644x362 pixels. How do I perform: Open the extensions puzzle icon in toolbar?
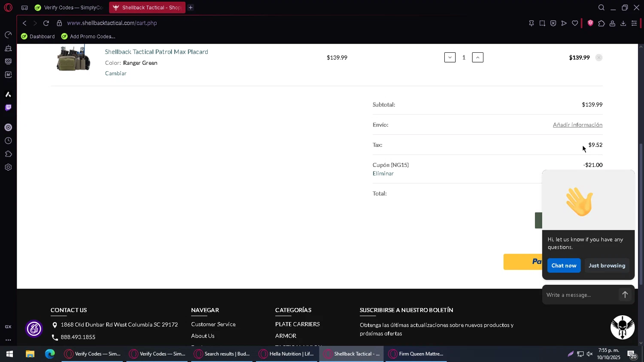[601, 23]
